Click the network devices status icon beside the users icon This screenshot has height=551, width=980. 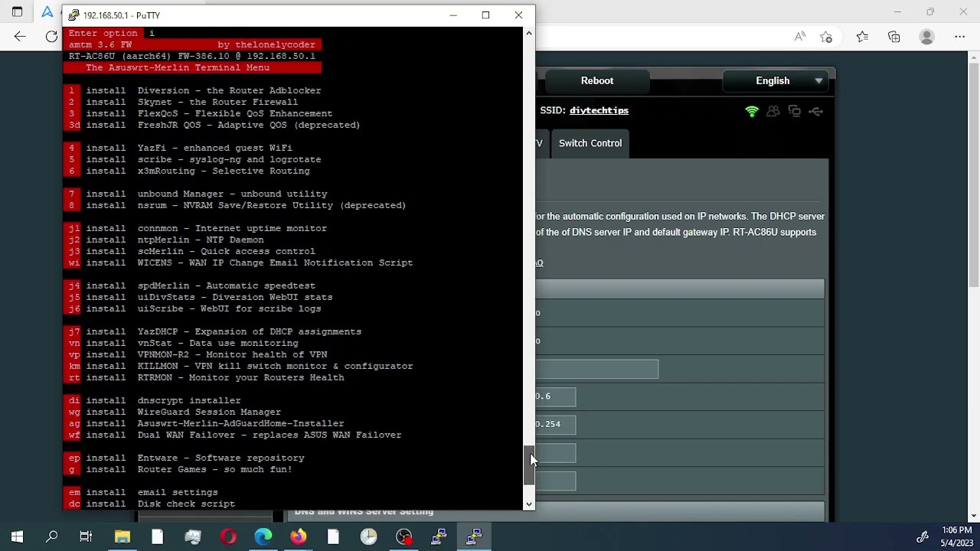(x=794, y=112)
